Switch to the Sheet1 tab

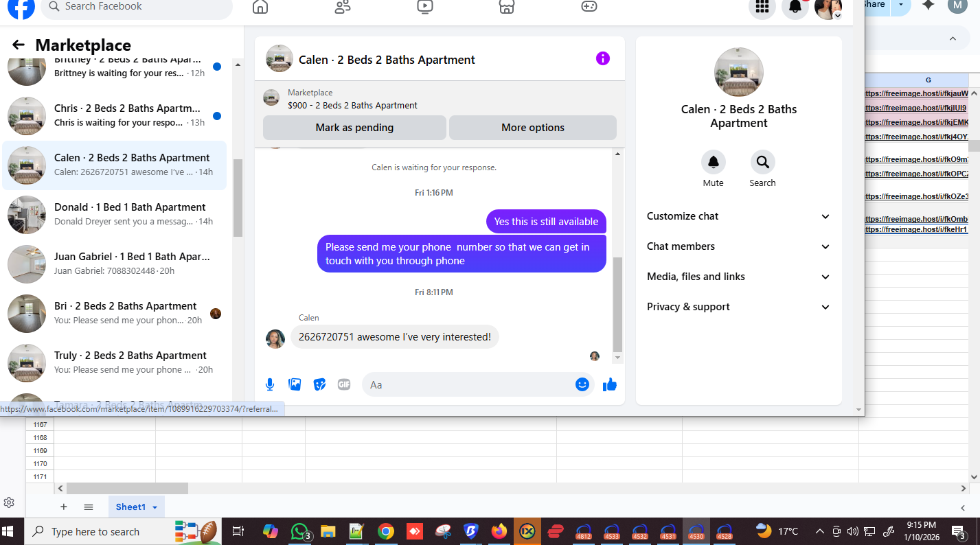coord(130,507)
